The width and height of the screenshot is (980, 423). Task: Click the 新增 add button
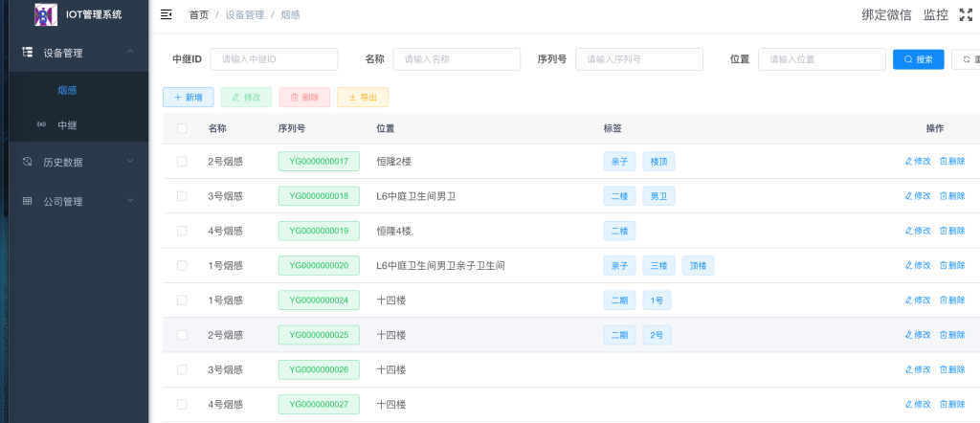point(189,98)
